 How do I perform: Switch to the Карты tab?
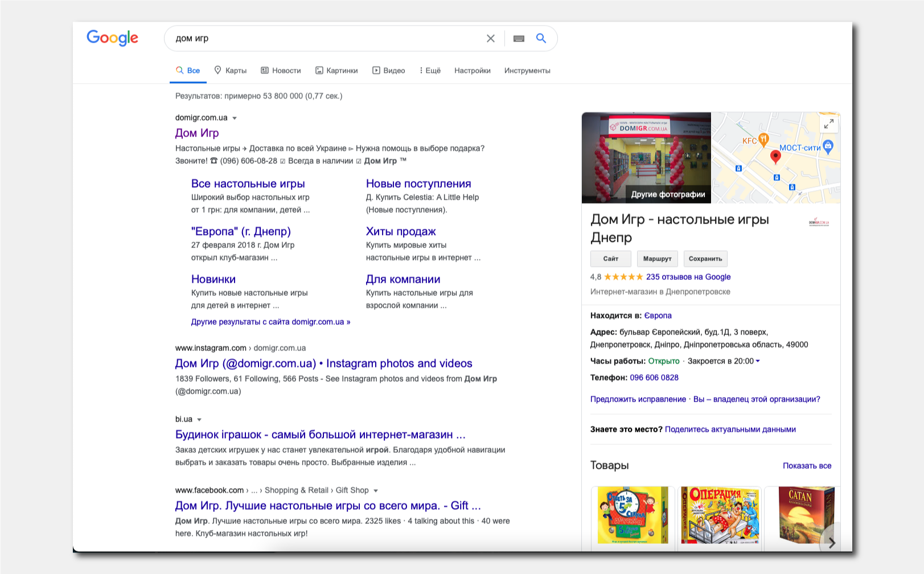(230, 71)
